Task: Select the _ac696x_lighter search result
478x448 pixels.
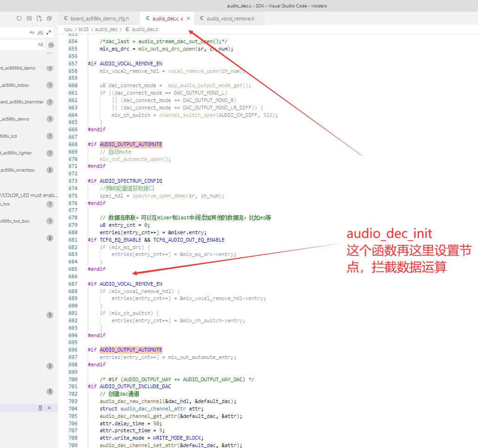Action: tap(16, 153)
